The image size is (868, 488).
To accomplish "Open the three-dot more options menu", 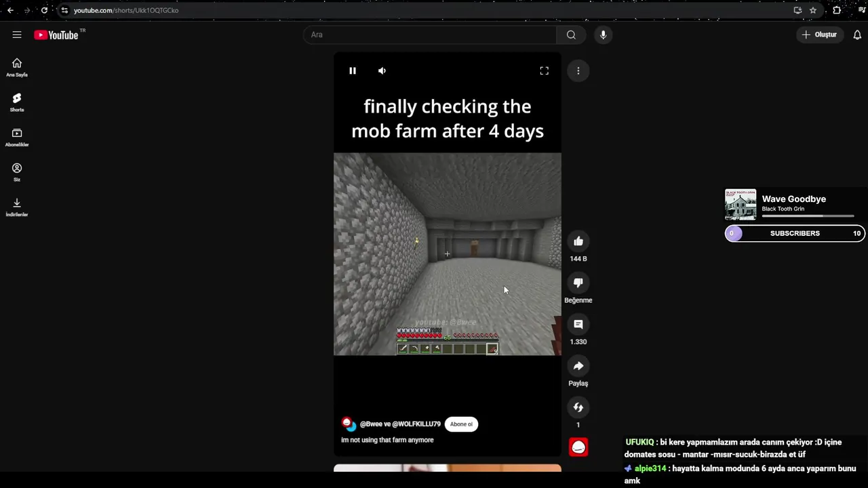I will pos(578,70).
